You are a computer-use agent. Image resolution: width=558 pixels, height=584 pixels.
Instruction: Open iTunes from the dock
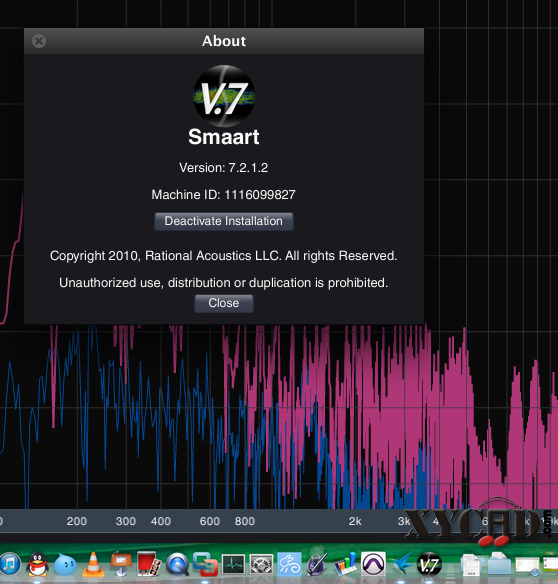(x=10, y=564)
